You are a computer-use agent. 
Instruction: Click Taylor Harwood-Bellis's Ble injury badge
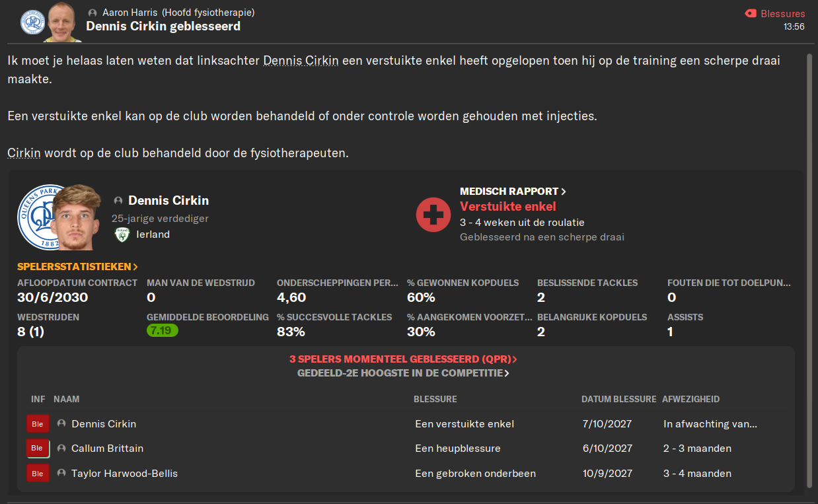coord(37,474)
